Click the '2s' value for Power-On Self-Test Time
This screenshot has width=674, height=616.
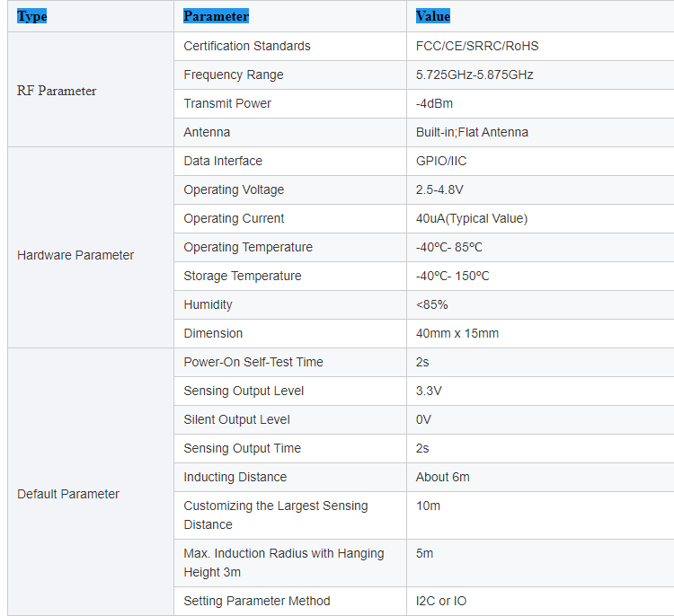[422, 362]
